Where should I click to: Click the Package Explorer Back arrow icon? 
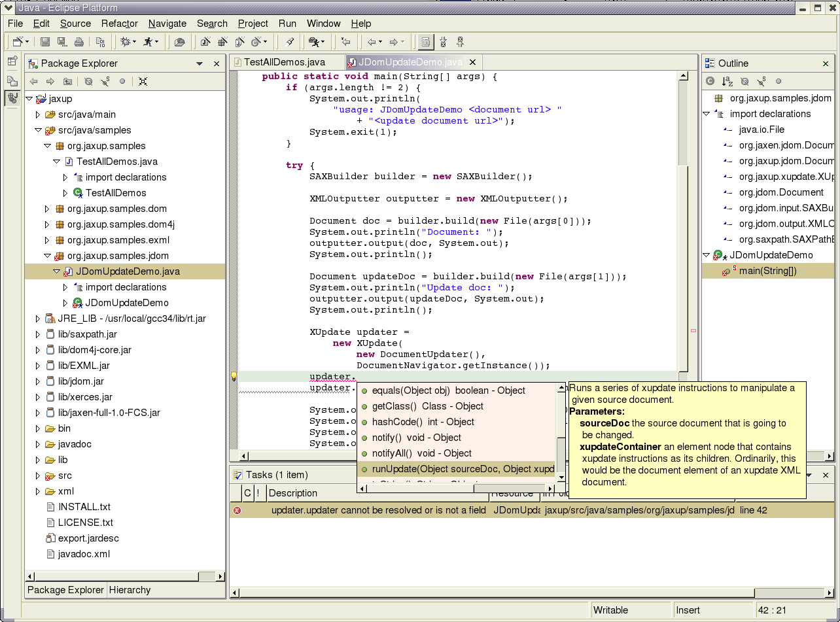pyautogui.click(x=33, y=82)
